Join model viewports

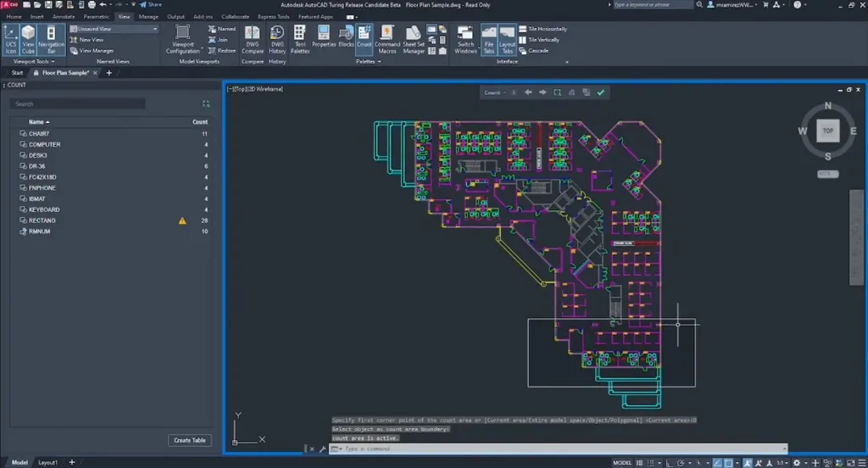pos(218,40)
